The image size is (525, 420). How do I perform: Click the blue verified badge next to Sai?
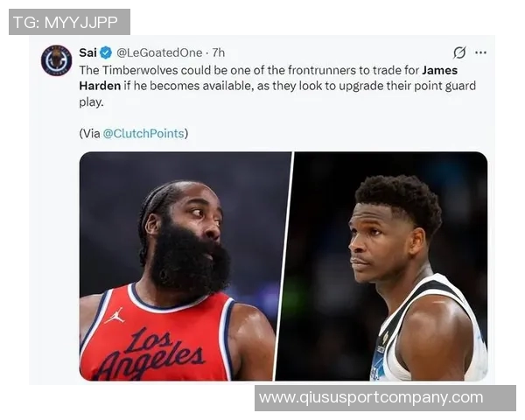tap(106, 52)
